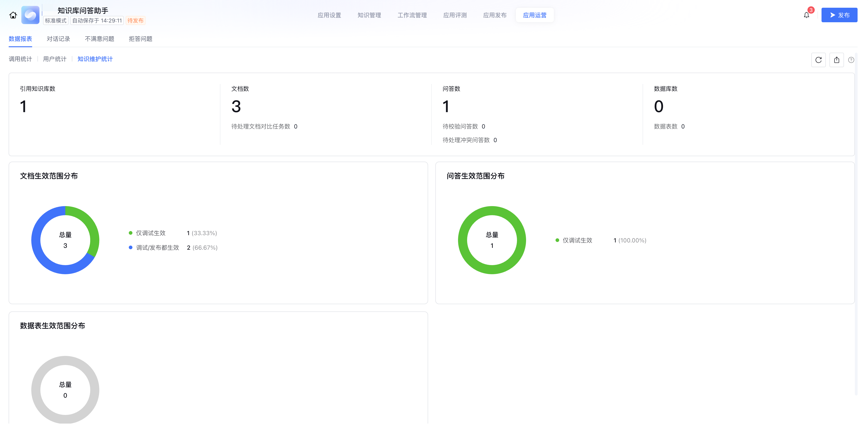Switch to 不满意问题 sub-tab

(x=99, y=39)
